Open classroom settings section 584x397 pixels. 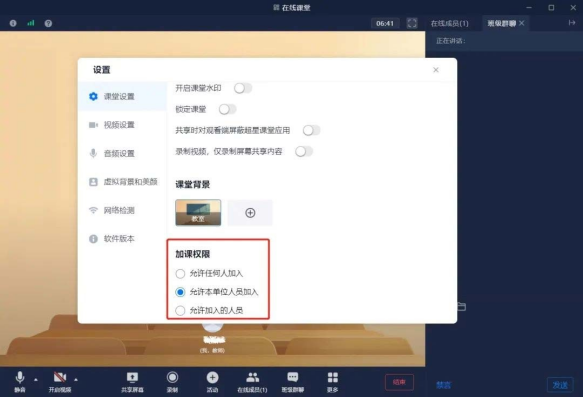click(x=123, y=96)
